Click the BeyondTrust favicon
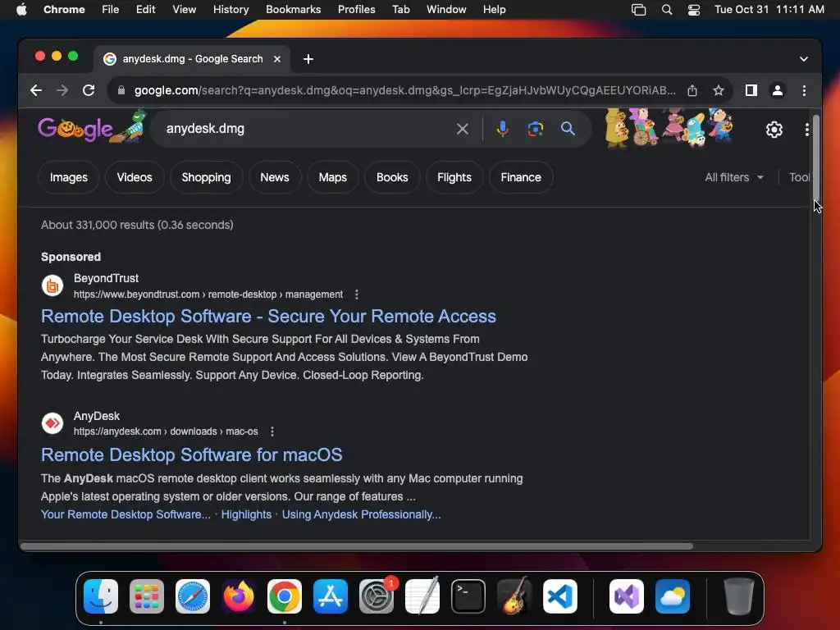This screenshot has width=840, height=630. tap(52, 285)
